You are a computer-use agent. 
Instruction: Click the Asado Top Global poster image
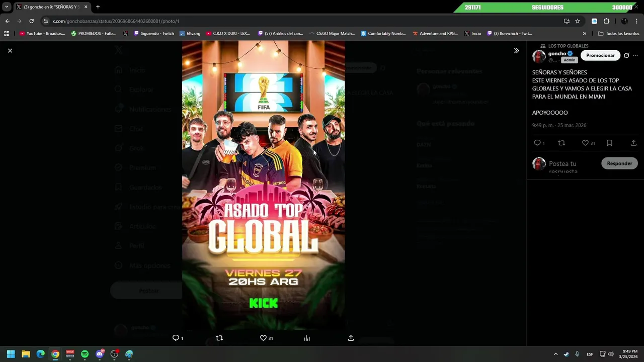tap(263, 185)
